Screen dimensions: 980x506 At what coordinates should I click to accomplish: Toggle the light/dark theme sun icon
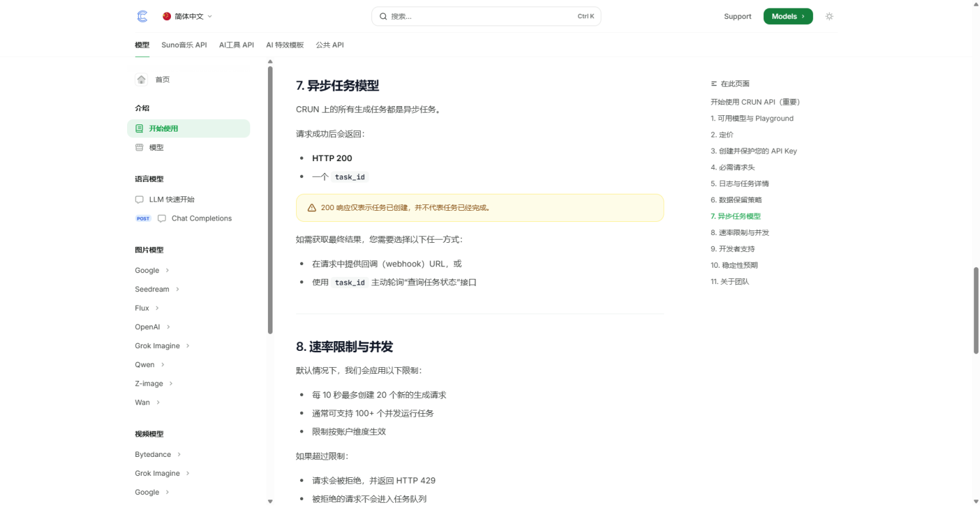coord(829,16)
